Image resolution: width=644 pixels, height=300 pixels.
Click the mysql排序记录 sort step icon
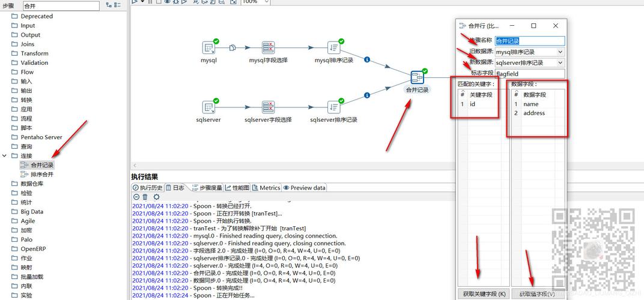[334, 48]
